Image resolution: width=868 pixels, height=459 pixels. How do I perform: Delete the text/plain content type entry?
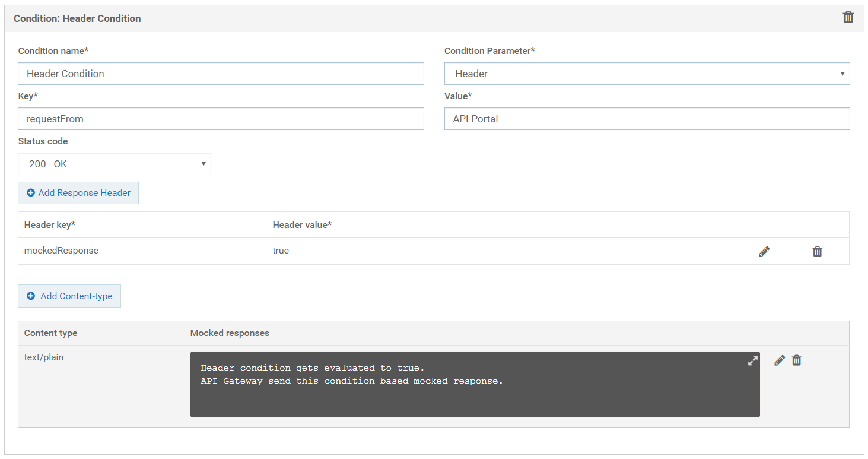(x=797, y=360)
